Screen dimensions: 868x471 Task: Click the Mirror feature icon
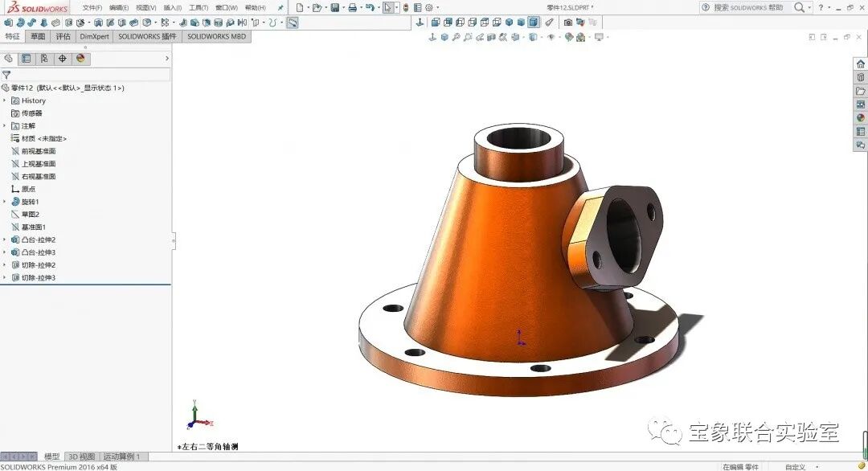click(242, 23)
